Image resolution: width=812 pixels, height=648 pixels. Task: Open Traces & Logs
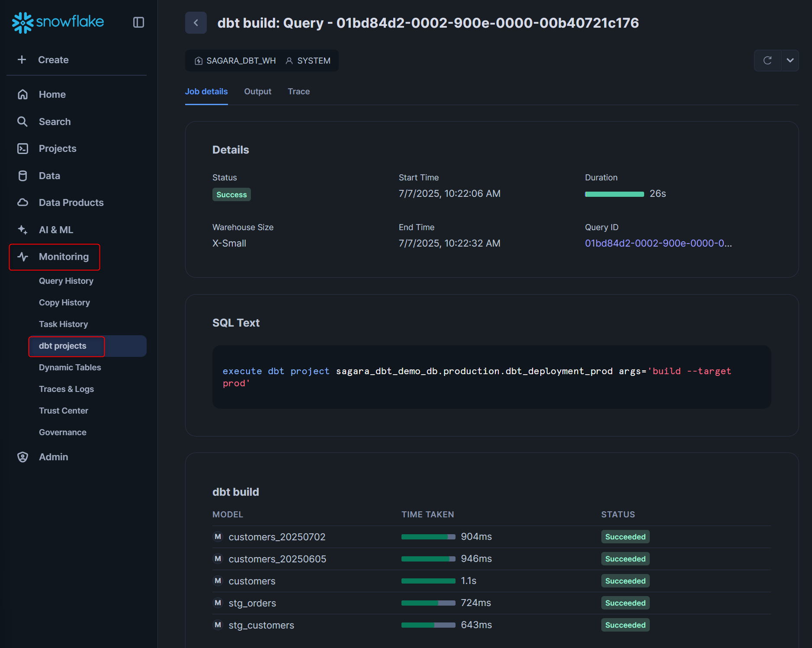pos(67,389)
